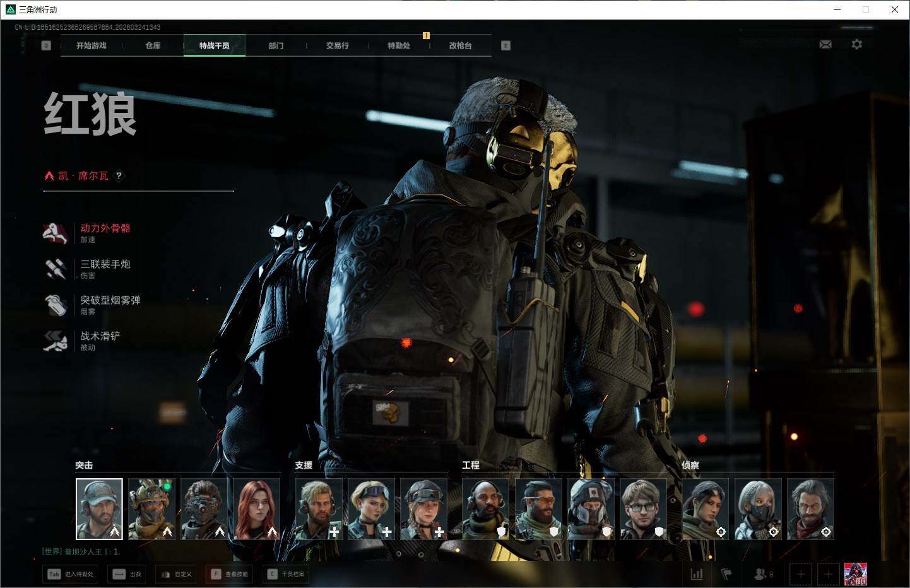Select the blonde woman with raised goggles
The width and height of the screenshot is (910, 588).
point(371,509)
